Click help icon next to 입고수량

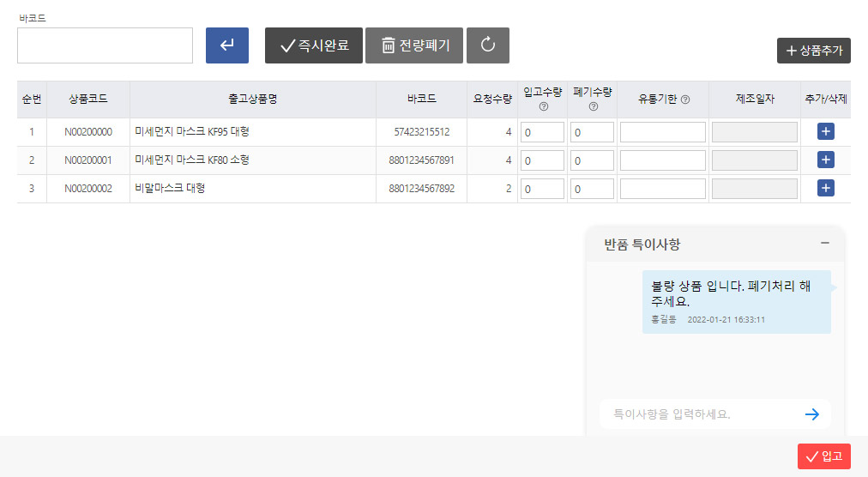click(543, 107)
